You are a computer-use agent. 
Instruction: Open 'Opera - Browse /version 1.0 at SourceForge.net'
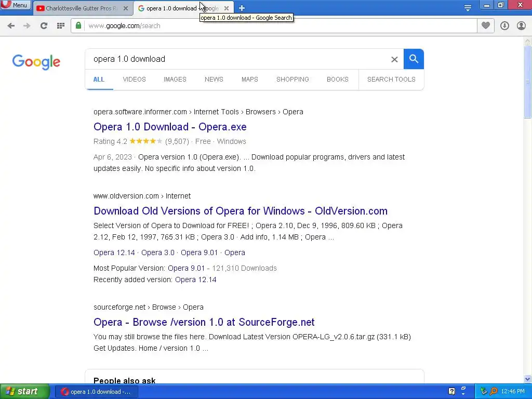pyautogui.click(x=204, y=322)
